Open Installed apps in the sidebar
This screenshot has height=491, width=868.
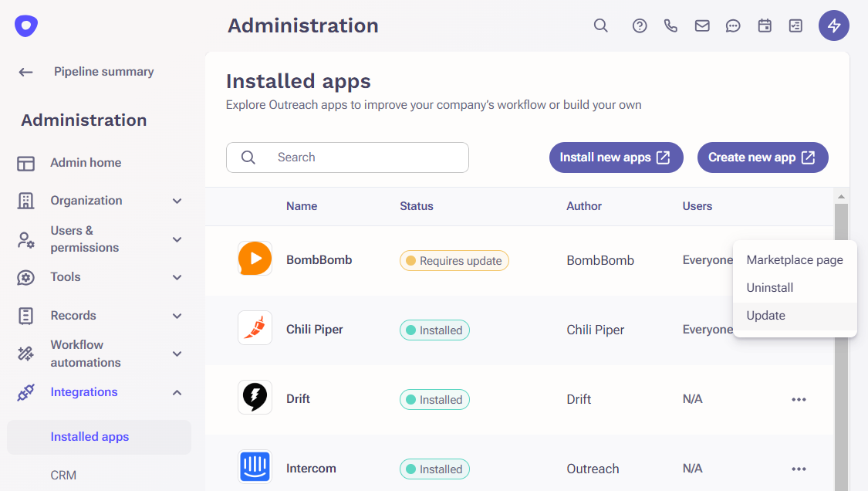(99, 437)
